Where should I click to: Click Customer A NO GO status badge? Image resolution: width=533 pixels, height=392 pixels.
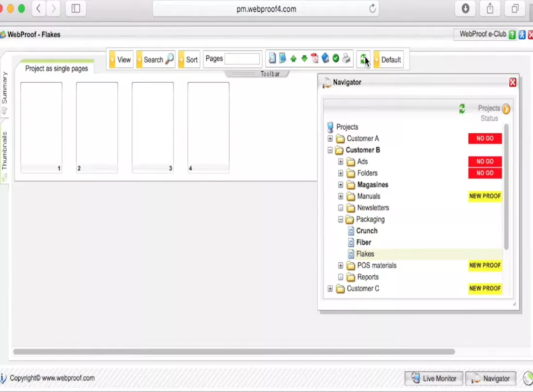tap(485, 138)
